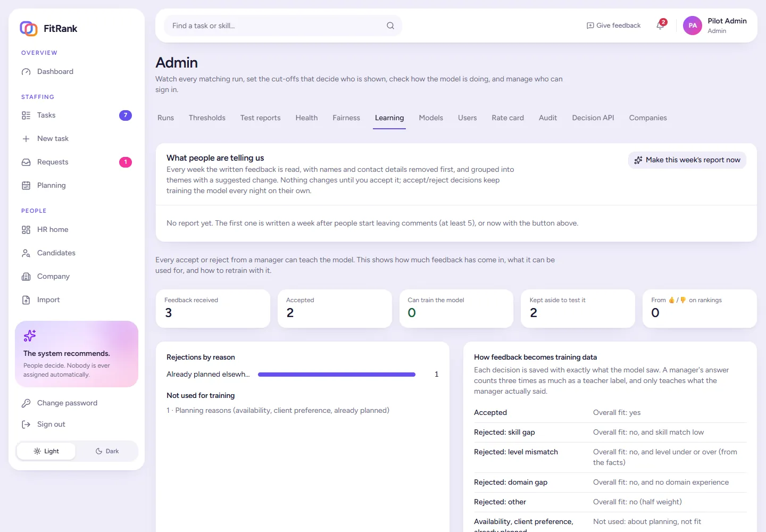
Task: Click the Can train the model card
Action: (456, 309)
